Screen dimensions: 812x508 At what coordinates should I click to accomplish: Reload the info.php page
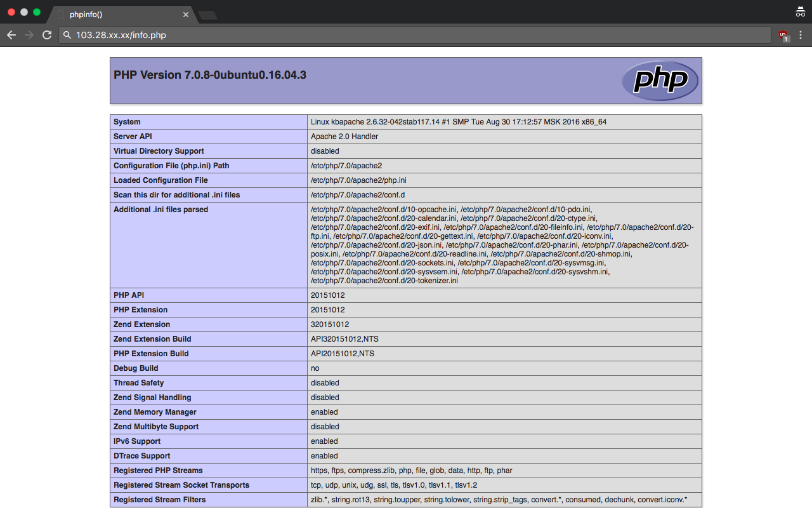coord(47,35)
